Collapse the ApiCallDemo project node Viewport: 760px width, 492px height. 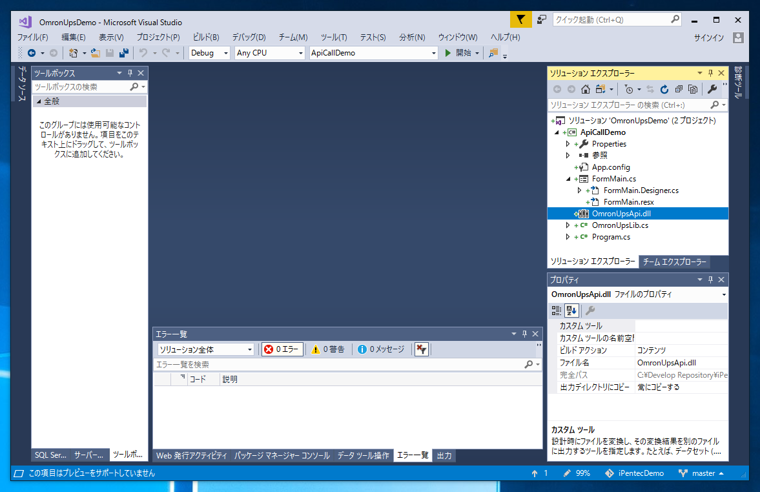point(557,132)
